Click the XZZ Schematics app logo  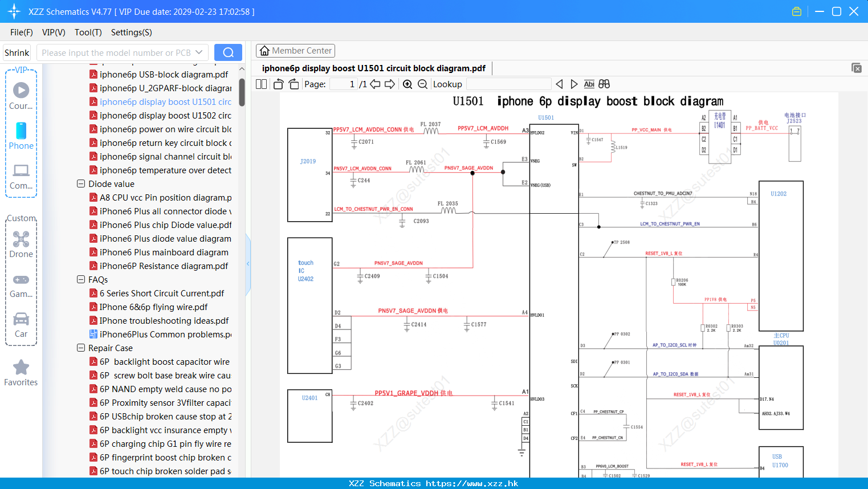pos(14,11)
